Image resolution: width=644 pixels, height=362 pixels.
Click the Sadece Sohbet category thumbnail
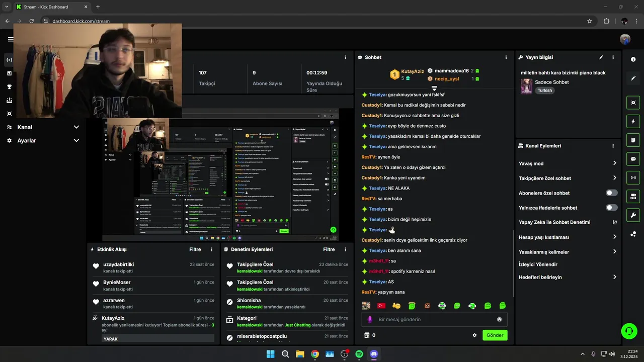pyautogui.click(x=526, y=86)
